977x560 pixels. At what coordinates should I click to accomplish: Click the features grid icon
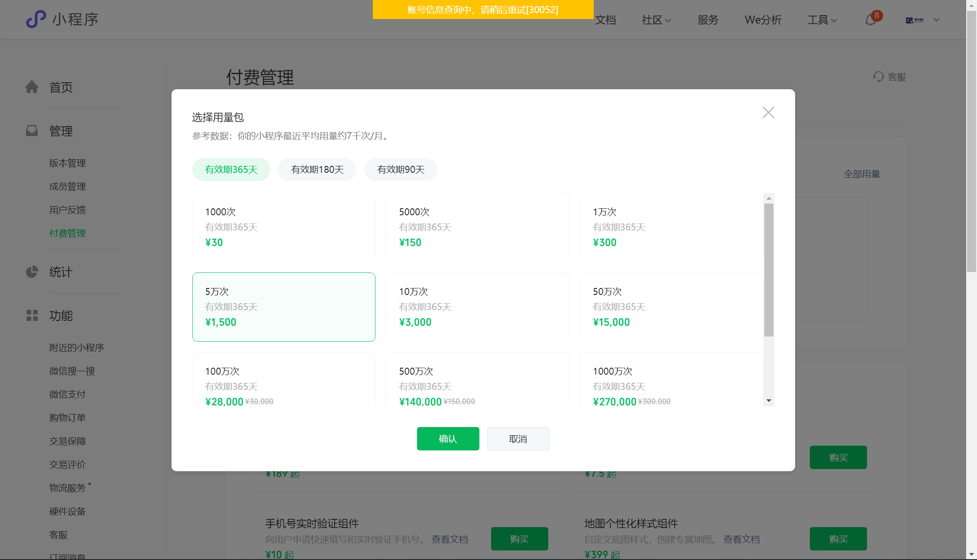click(32, 315)
